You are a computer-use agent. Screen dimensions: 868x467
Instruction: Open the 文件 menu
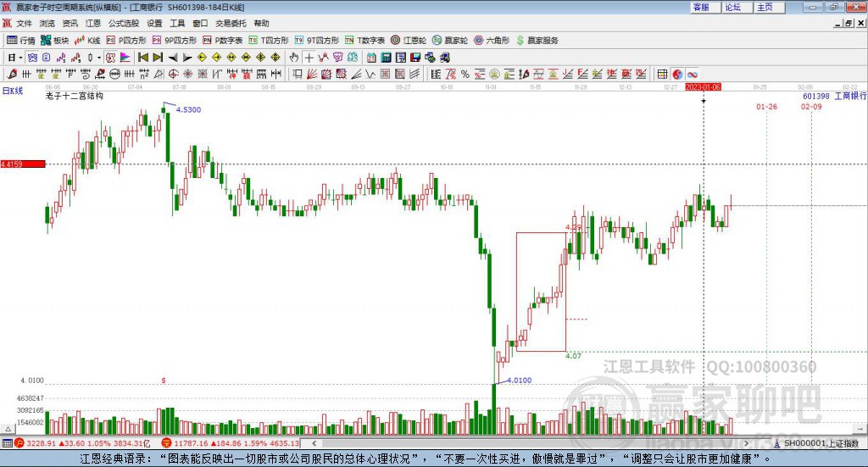[x=24, y=23]
